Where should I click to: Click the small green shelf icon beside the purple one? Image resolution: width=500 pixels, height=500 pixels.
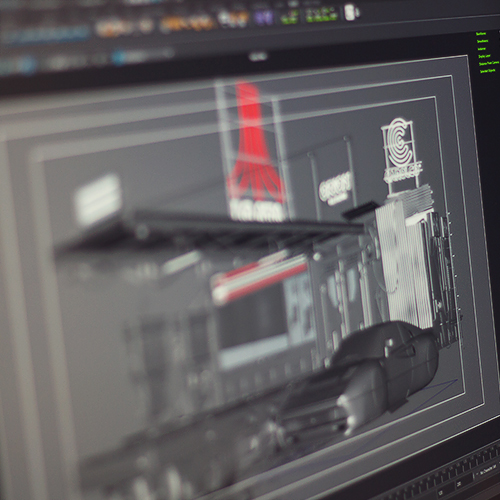click(289, 17)
